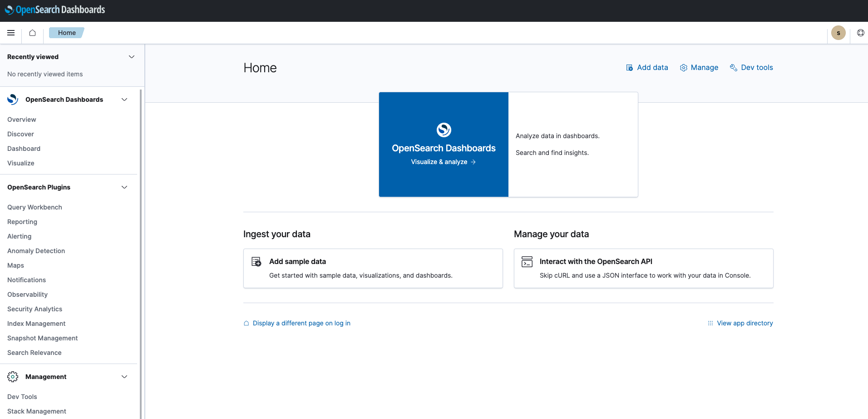
Task: Open Discover in the sidebar
Action: (20, 134)
